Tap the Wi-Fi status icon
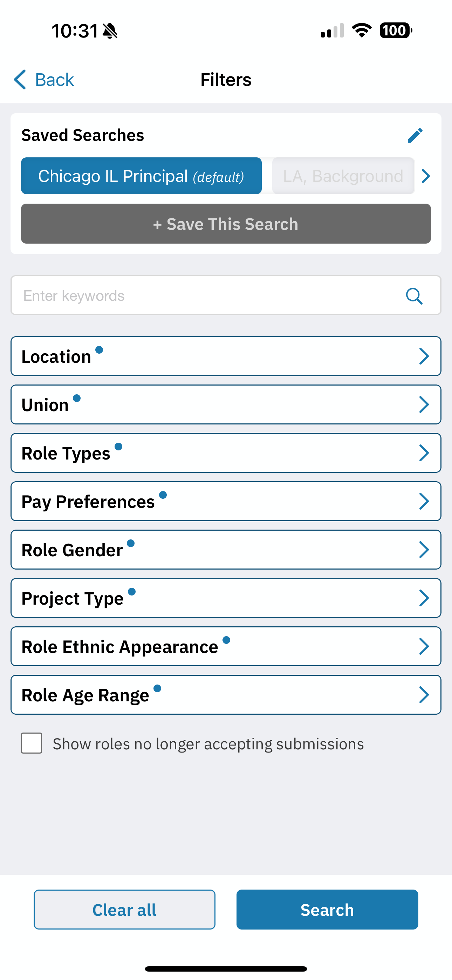Image resolution: width=452 pixels, height=980 pixels. click(x=362, y=30)
